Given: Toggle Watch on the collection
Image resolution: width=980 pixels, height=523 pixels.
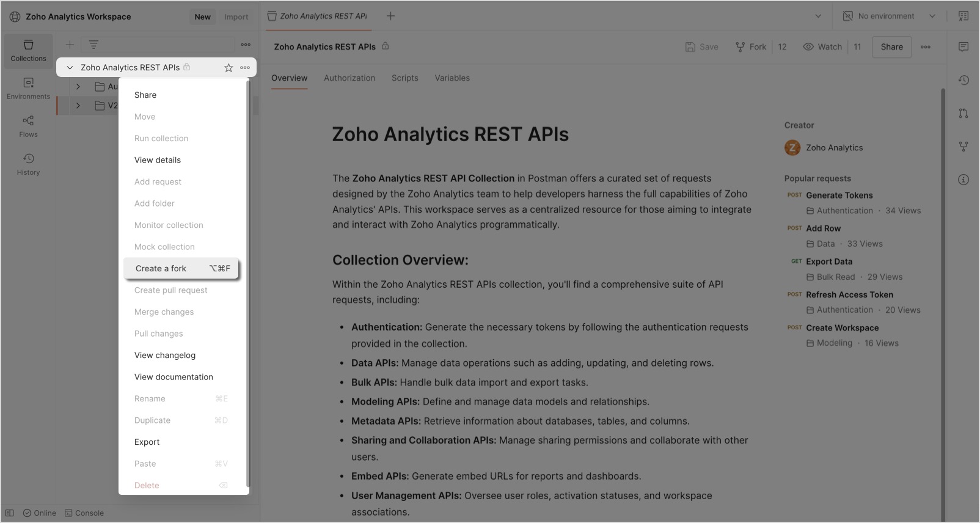Looking at the screenshot, I should 822,47.
